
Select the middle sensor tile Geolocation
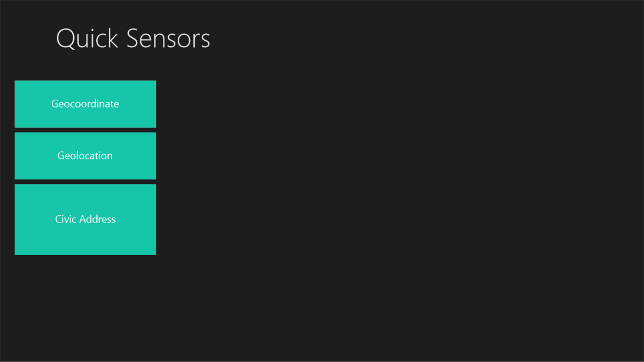(85, 155)
